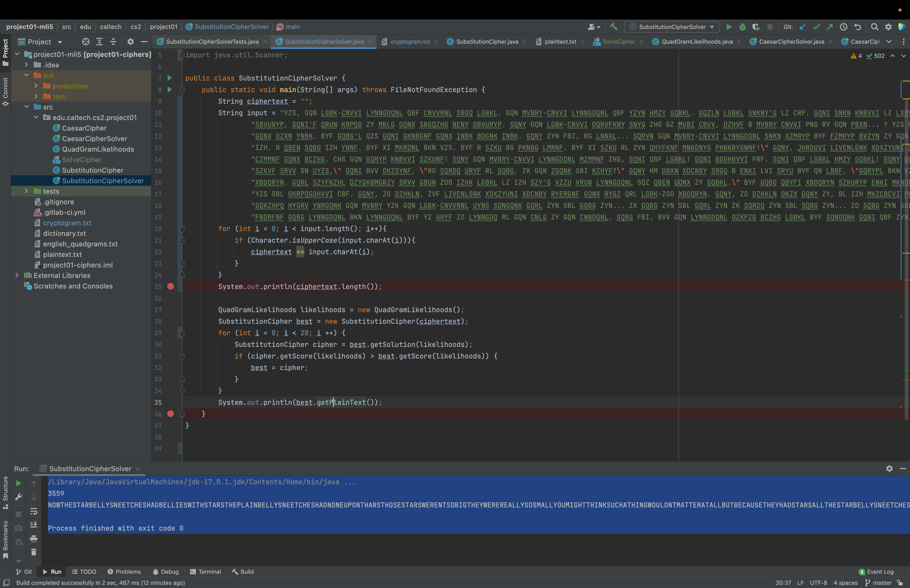Click Git update project arrow icon

[802, 27]
